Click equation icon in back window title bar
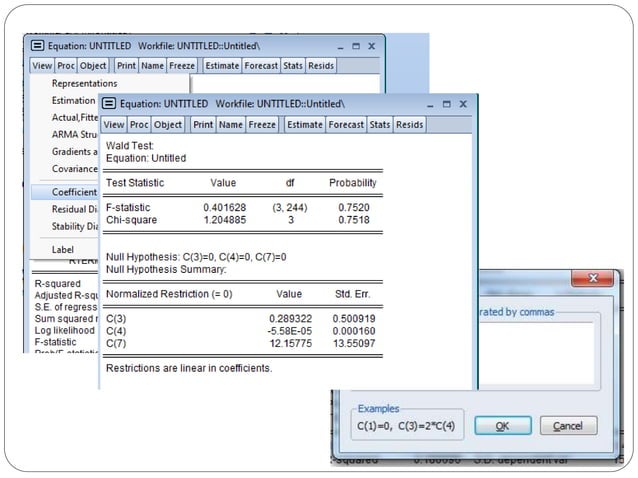638x478 pixels. click(38, 46)
